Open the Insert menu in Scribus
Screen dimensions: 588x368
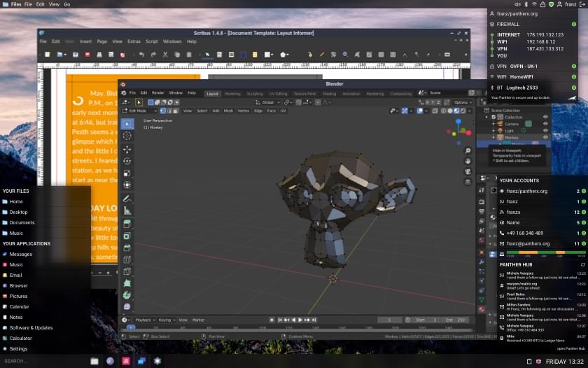click(x=85, y=41)
